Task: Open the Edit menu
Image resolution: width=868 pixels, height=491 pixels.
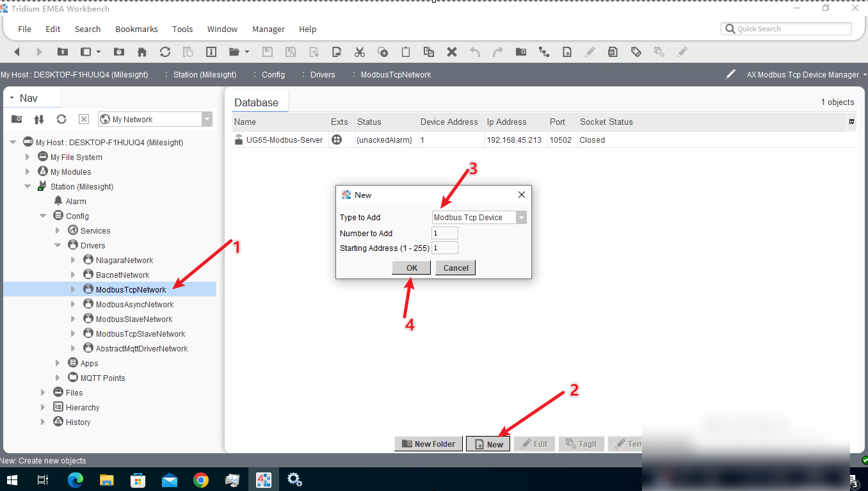Action: 53,29
